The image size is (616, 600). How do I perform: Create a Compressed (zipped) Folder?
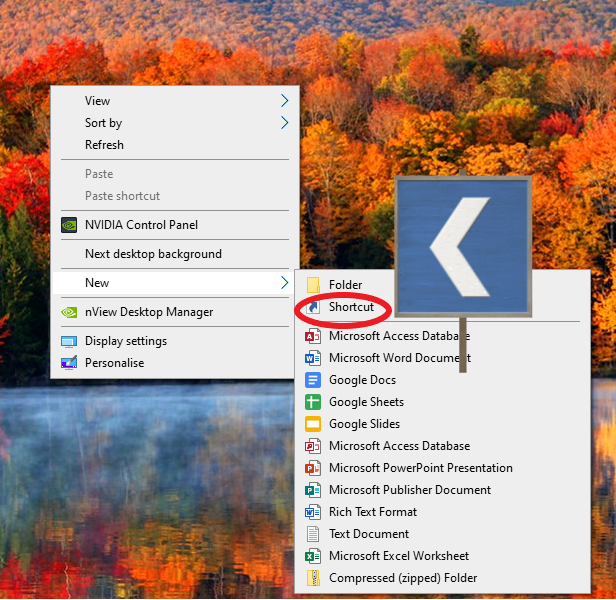442,578
